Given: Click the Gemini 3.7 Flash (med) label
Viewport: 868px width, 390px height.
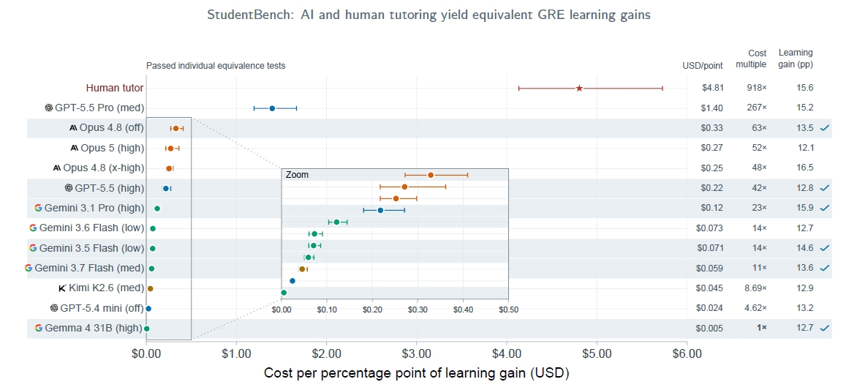Looking at the screenshot, I should click(x=89, y=269).
